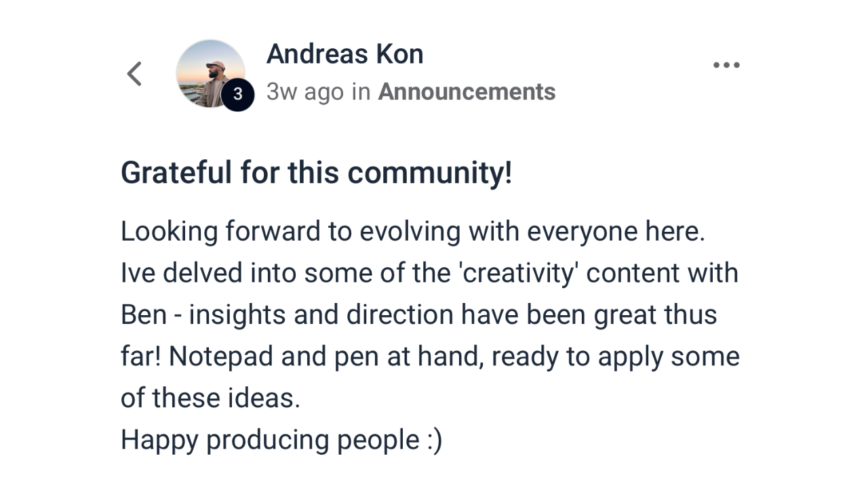The image size is (868, 488).
Task: Click the name Ben in the post
Action: coord(144,315)
